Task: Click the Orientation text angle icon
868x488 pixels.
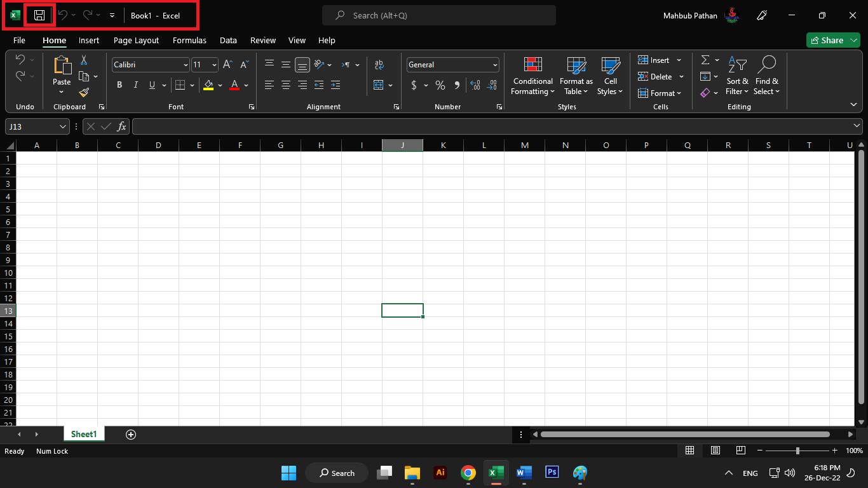Action: [x=319, y=64]
